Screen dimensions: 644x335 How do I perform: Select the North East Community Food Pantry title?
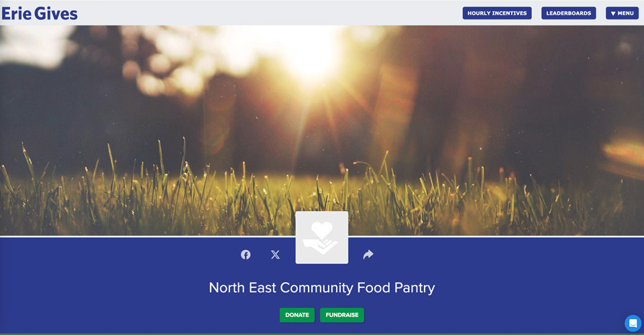tap(322, 287)
